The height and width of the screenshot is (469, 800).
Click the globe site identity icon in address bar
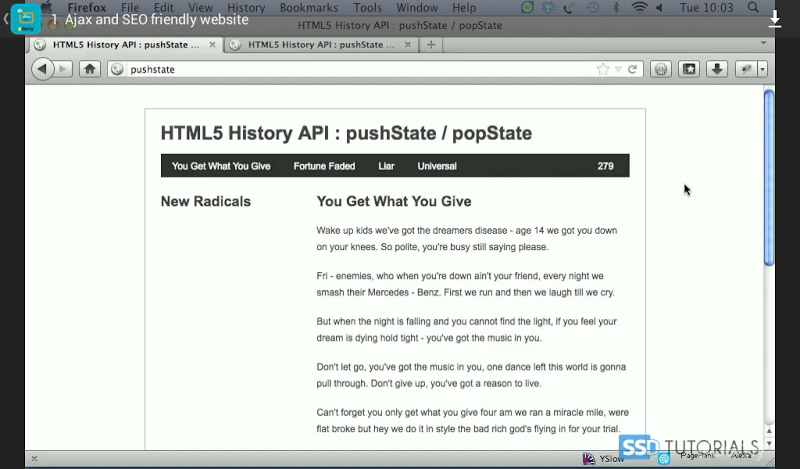pos(117,69)
